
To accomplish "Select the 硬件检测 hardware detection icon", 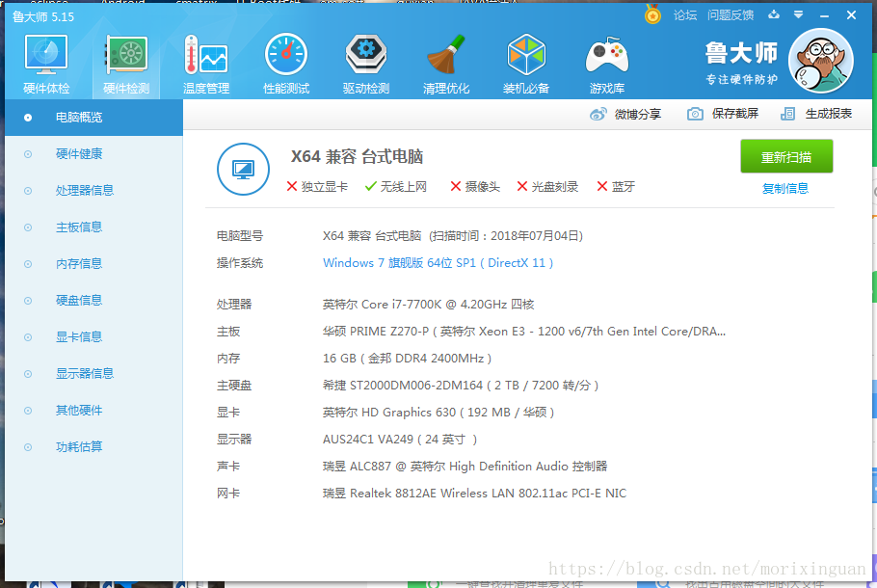I will 126,65.
